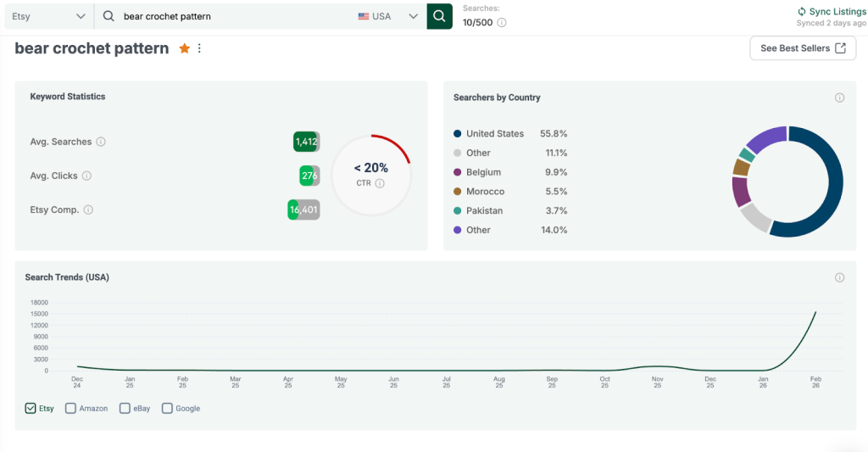Open the Etsy marketplace dropdown

click(x=47, y=16)
